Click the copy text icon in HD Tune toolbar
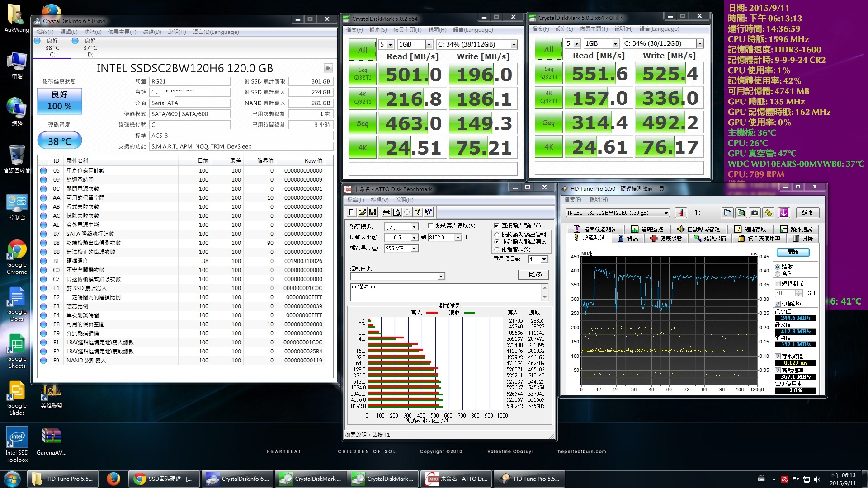 coord(727,213)
